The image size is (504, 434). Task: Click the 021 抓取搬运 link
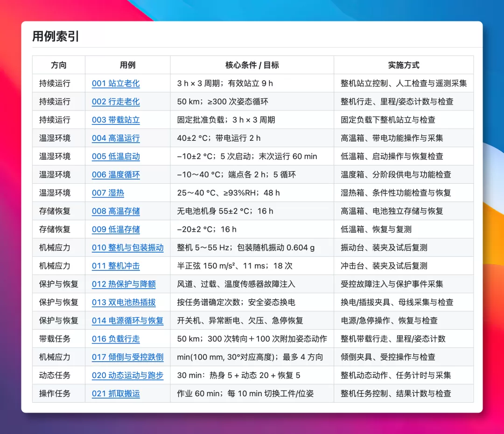[x=116, y=394]
